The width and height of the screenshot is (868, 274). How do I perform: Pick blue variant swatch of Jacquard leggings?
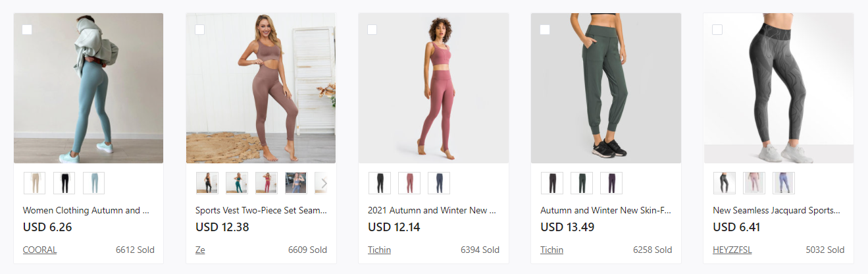784,183
